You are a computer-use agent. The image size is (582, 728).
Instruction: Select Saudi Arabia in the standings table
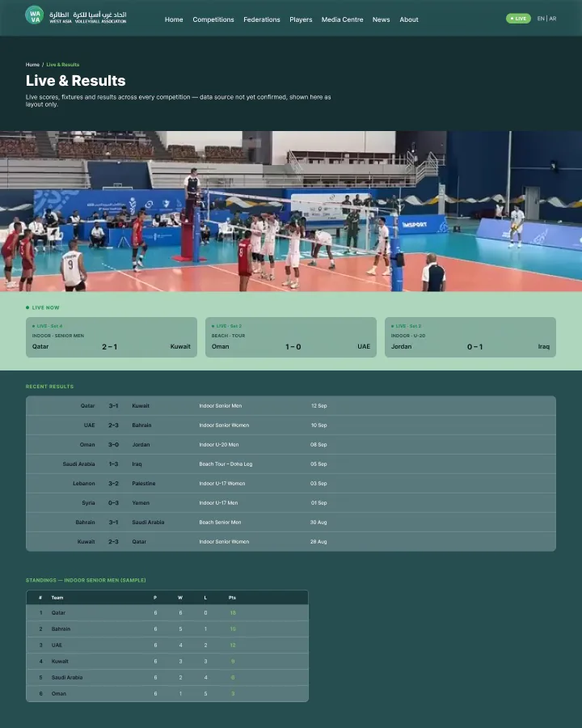click(167, 677)
